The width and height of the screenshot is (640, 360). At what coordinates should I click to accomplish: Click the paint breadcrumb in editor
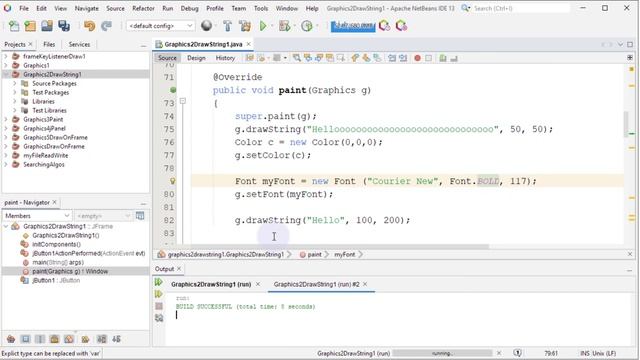click(314, 254)
